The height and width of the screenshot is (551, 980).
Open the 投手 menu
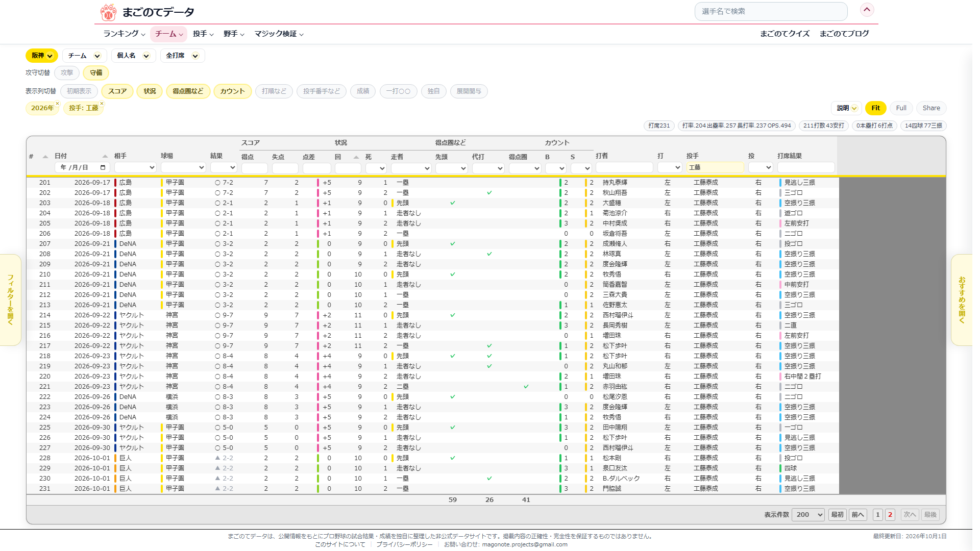pyautogui.click(x=203, y=34)
